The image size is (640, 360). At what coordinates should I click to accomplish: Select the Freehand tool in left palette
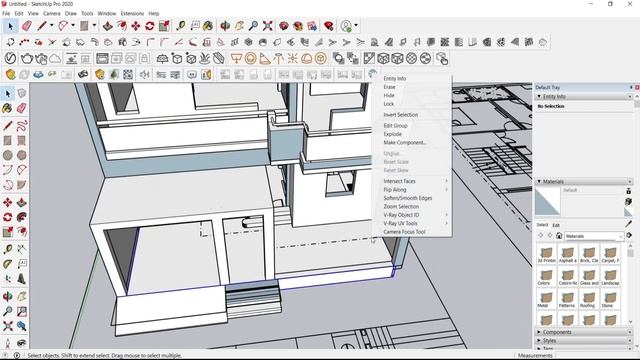click(22, 125)
